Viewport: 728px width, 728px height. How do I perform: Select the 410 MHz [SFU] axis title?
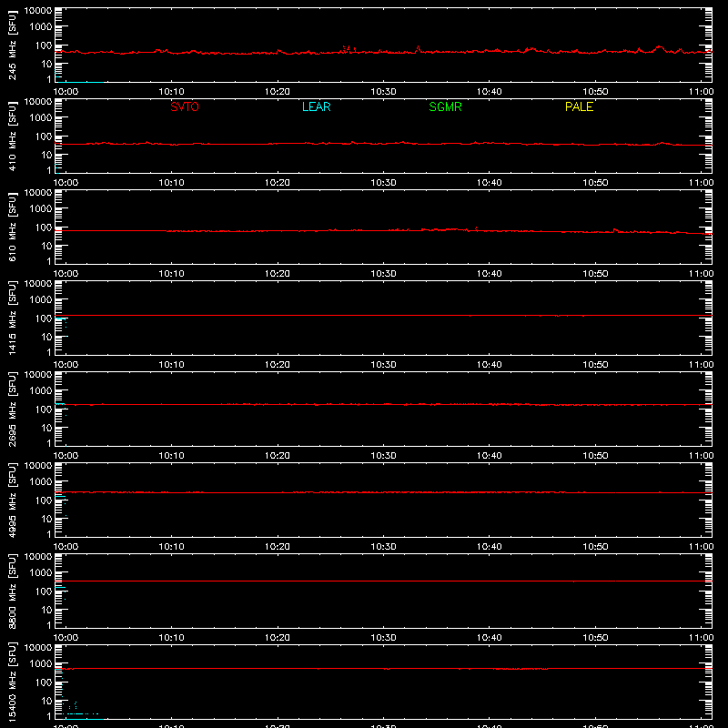13,136
